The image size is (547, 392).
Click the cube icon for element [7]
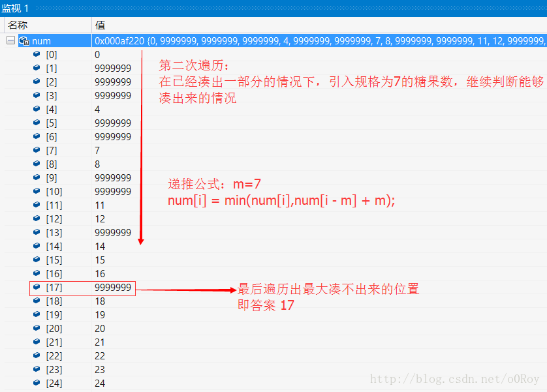coord(37,150)
